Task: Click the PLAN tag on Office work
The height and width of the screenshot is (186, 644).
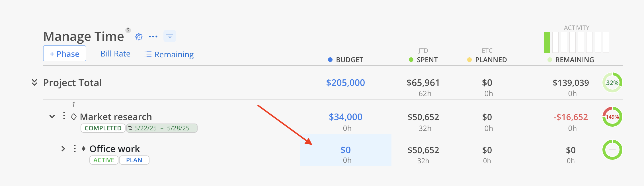Action: (x=134, y=160)
